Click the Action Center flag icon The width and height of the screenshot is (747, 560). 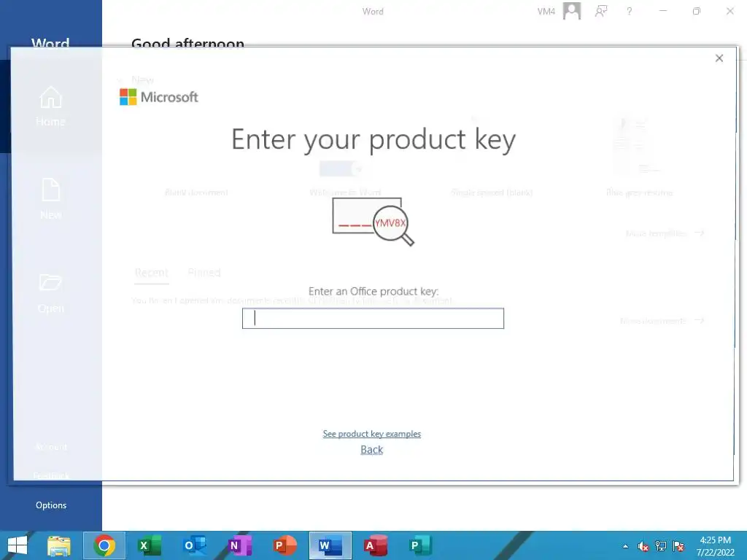click(678, 546)
